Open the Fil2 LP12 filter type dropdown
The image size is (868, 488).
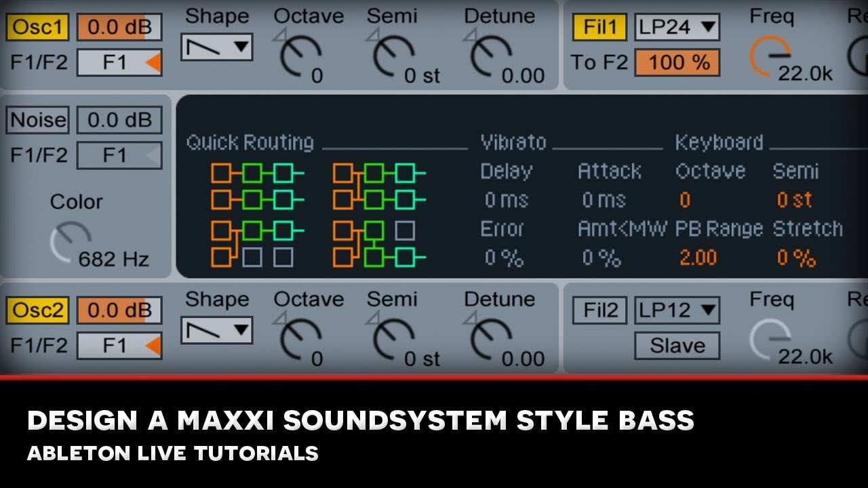click(677, 310)
